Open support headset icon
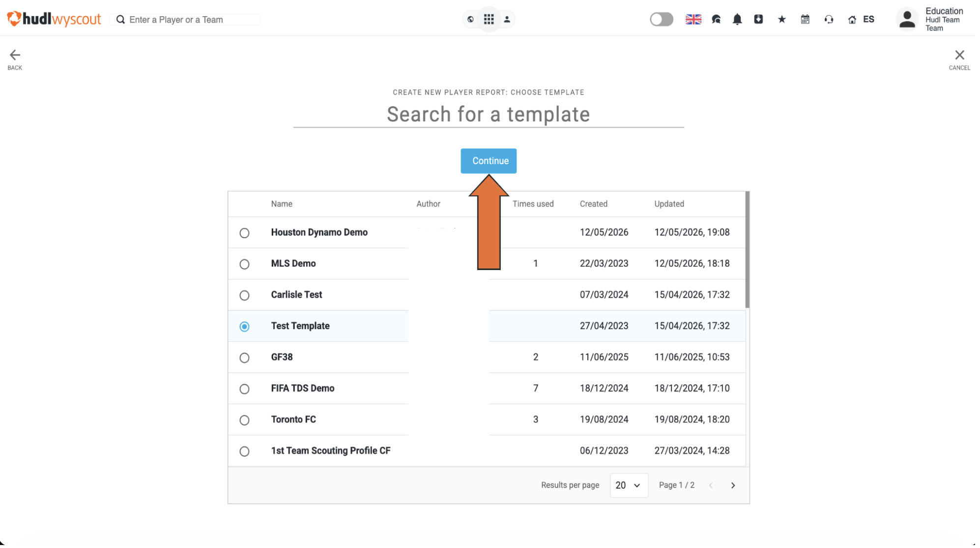The width and height of the screenshot is (980, 548). (x=829, y=20)
